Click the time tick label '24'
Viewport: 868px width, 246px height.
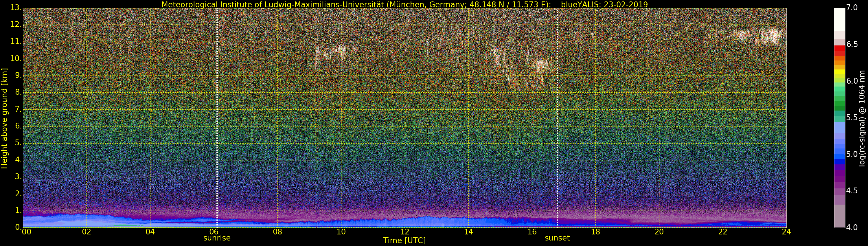click(786, 232)
